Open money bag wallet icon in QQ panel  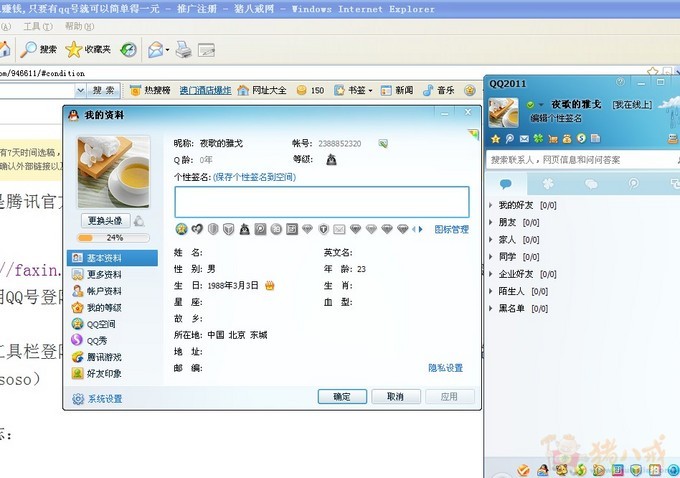pyautogui.click(x=567, y=139)
